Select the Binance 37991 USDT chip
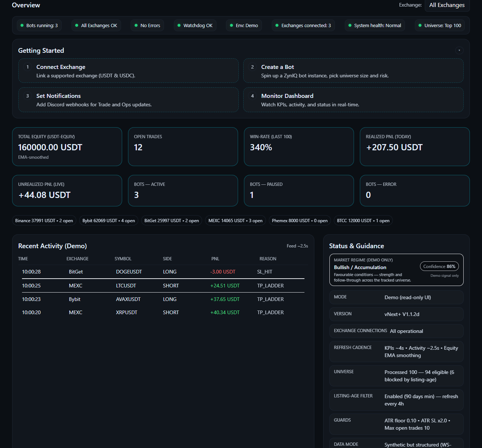 pyautogui.click(x=44, y=220)
